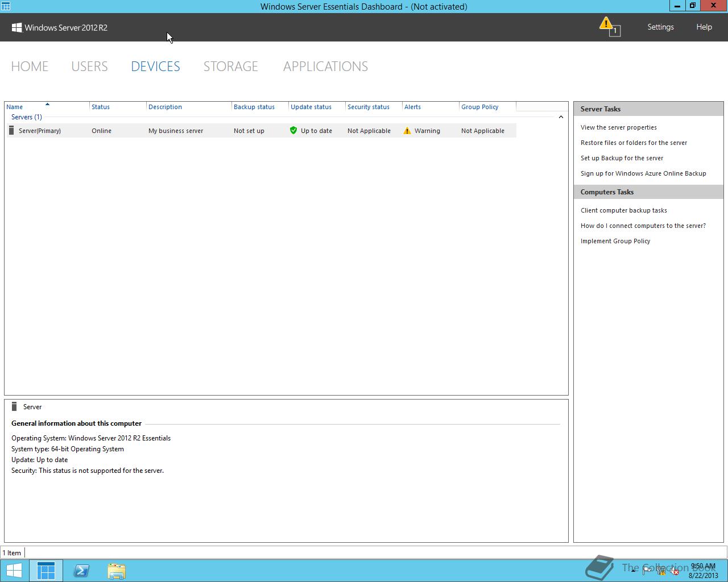This screenshot has width=728, height=582.
Task: Click the Security status Not Applicable cell
Action: pyautogui.click(x=369, y=131)
